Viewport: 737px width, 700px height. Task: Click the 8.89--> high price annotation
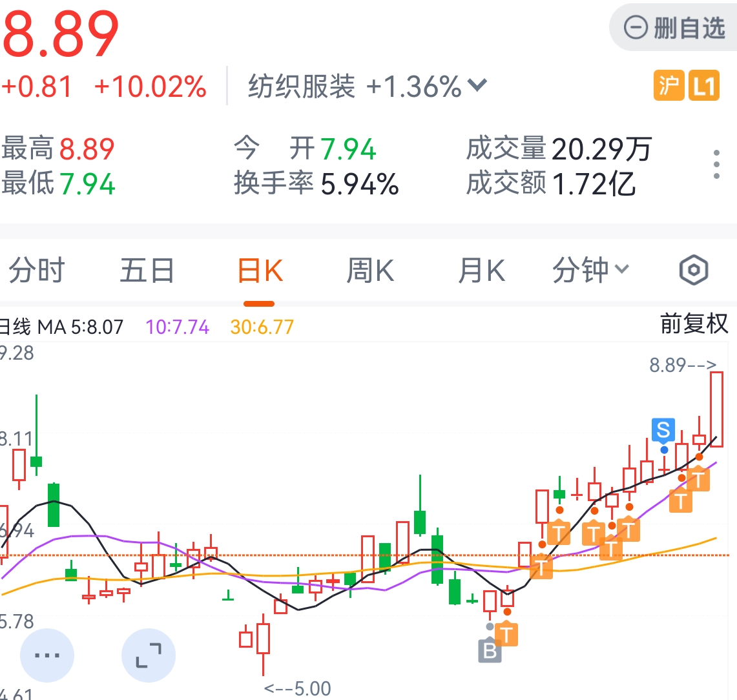[683, 365]
